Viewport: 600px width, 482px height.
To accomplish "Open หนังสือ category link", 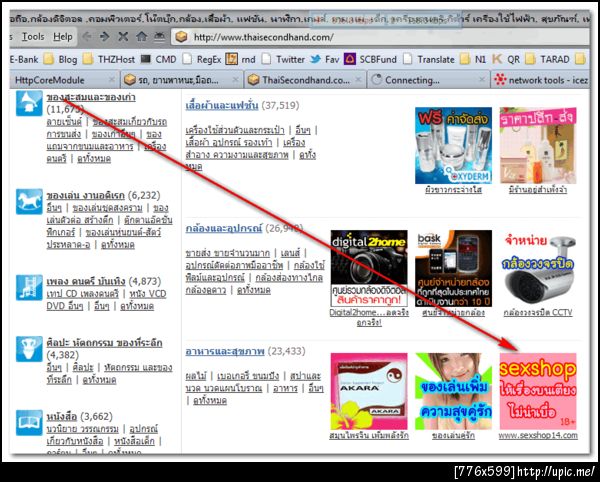I will (x=62, y=417).
